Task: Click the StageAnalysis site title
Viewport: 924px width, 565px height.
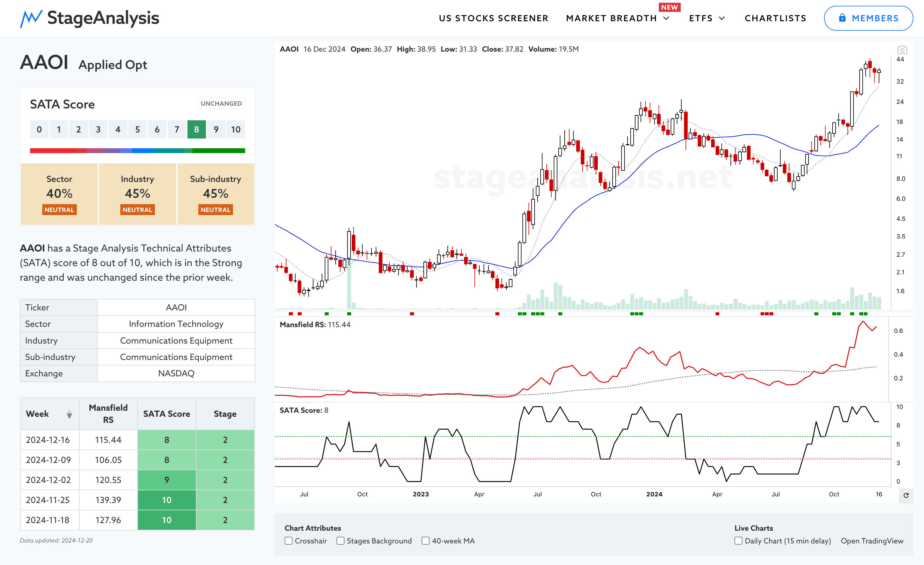Action: coord(103,18)
